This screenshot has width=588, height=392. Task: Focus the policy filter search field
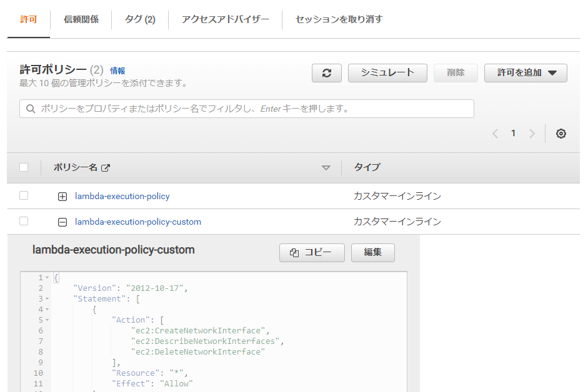[247, 109]
